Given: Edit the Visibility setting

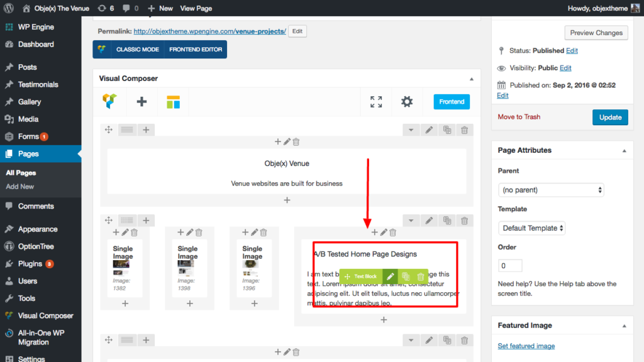Looking at the screenshot, I should pyautogui.click(x=565, y=68).
